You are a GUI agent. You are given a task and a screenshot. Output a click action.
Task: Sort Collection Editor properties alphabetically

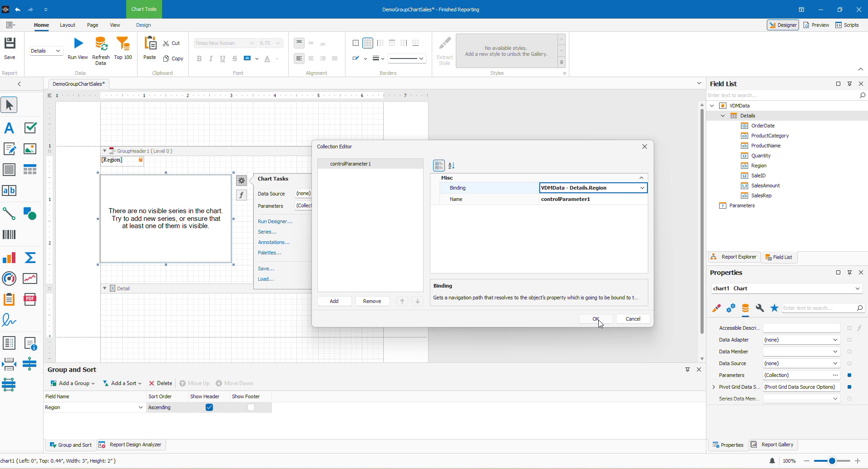pos(451,166)
